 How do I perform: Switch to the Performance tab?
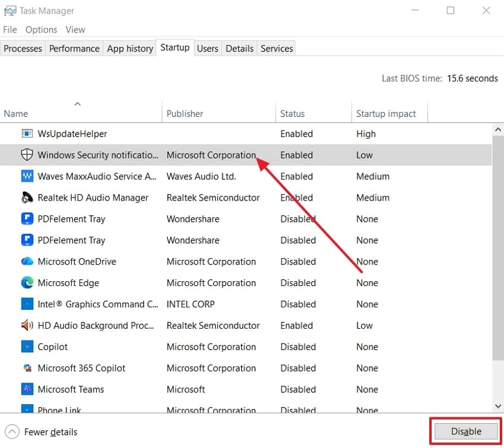tap(74, 48)
